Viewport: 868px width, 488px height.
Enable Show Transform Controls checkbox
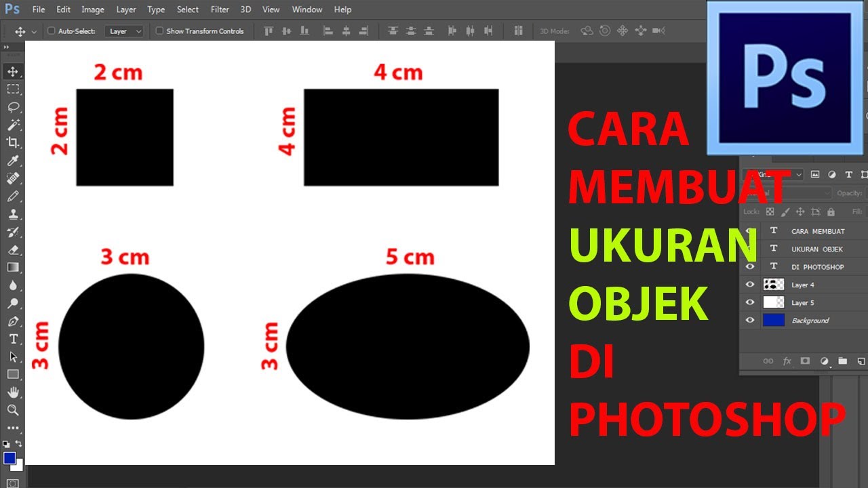159,31
